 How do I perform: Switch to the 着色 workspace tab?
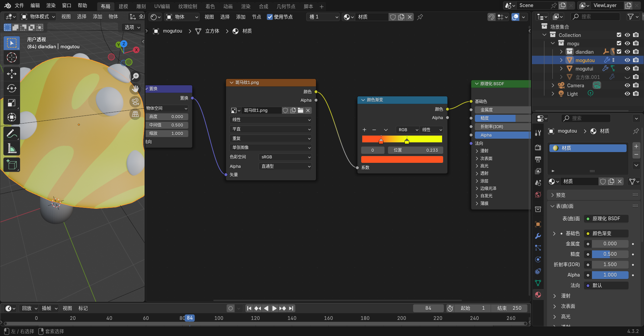210,6
